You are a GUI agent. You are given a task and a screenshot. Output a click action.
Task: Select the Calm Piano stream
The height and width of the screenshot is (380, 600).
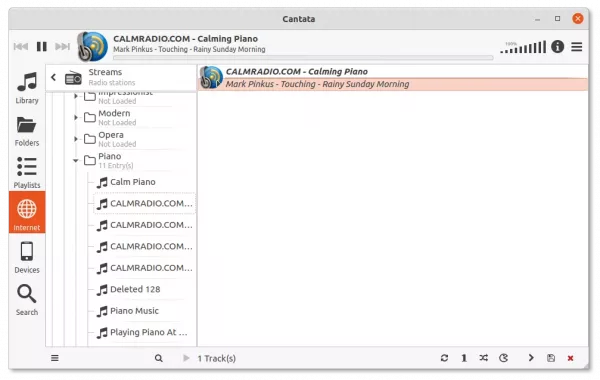coord(144,182)
